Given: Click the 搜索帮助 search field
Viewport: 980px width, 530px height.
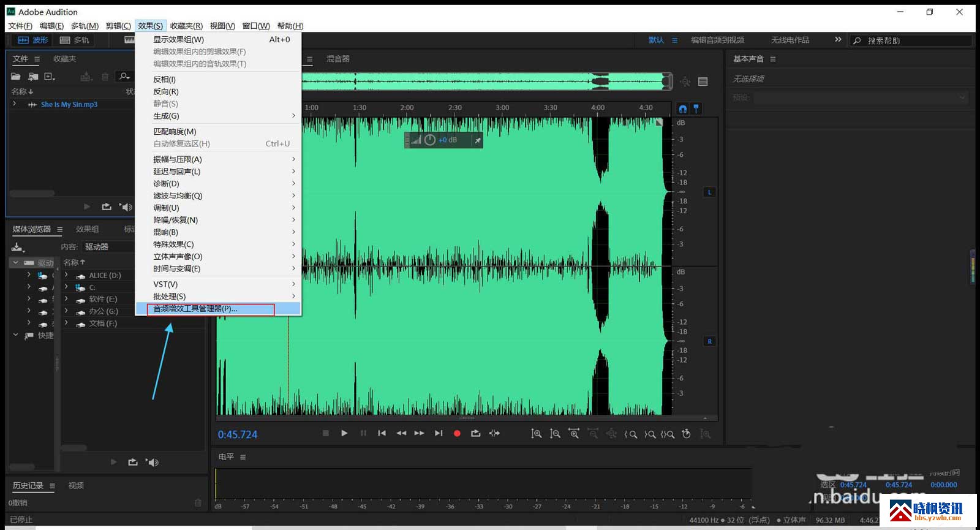Looking at the screenshot, I should (x=911, y=40).
